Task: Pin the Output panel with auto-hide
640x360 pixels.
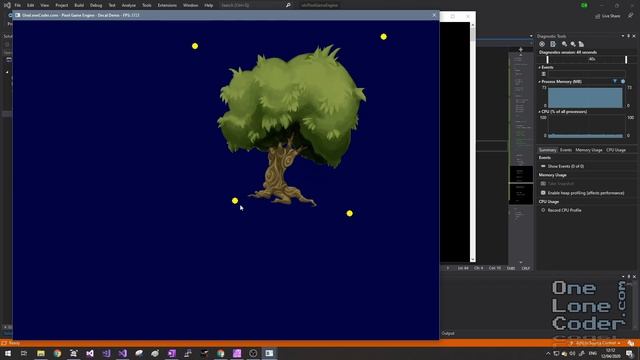Action: coord(629,276)
